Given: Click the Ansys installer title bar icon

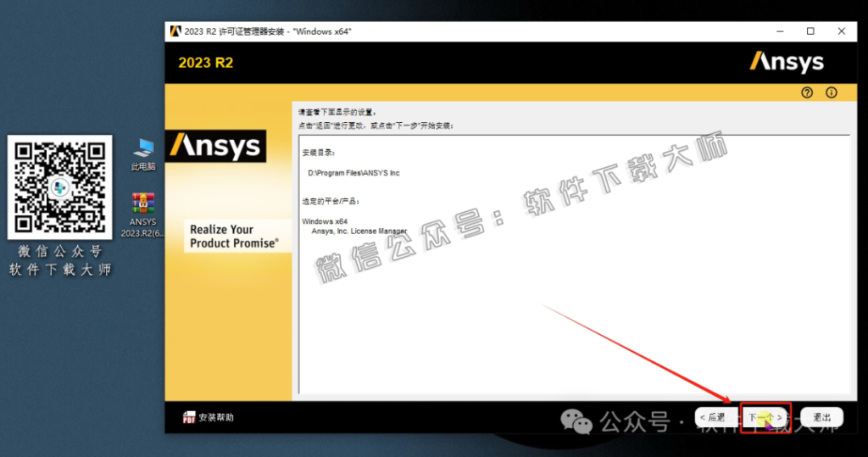Looking at the screenshot, I should (175, 31).
